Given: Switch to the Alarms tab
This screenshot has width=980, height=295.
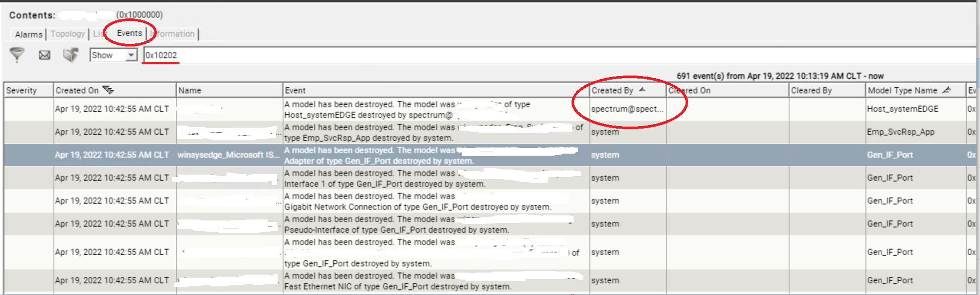Looking at the screenshot, I should tap(29, 34).
